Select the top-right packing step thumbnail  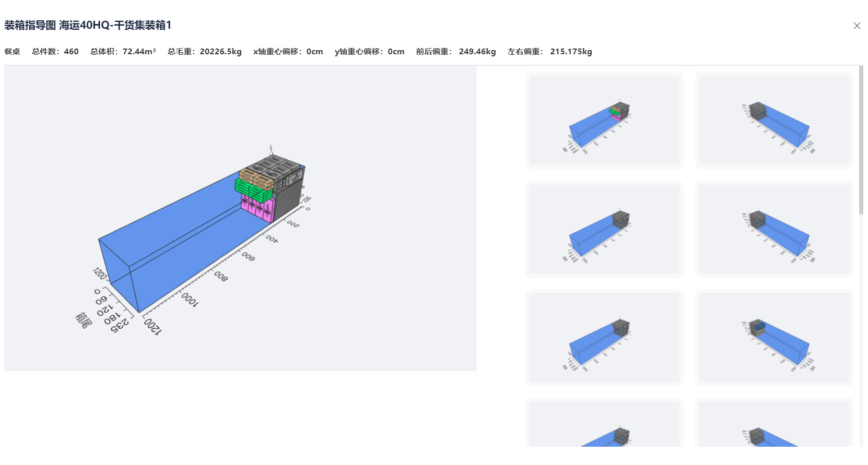(773, 121)
